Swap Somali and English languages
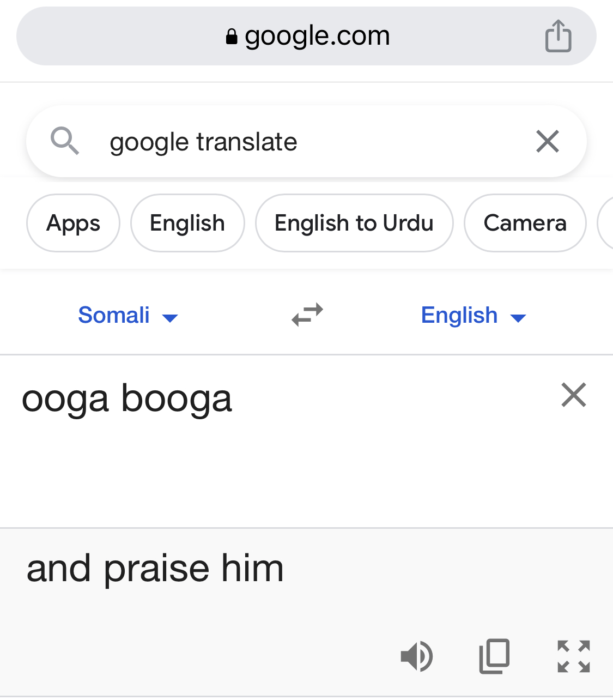613x700 pixels. 307,315
